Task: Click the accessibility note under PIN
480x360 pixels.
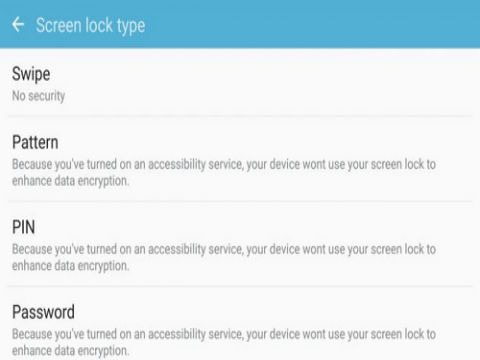Action: pyautogui.click(x=224, y=258)
